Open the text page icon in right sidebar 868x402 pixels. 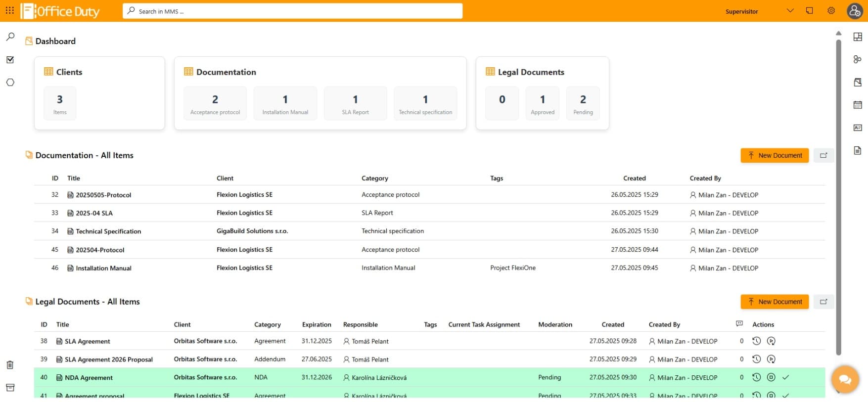pyautogui.click(x=858, y=150)
